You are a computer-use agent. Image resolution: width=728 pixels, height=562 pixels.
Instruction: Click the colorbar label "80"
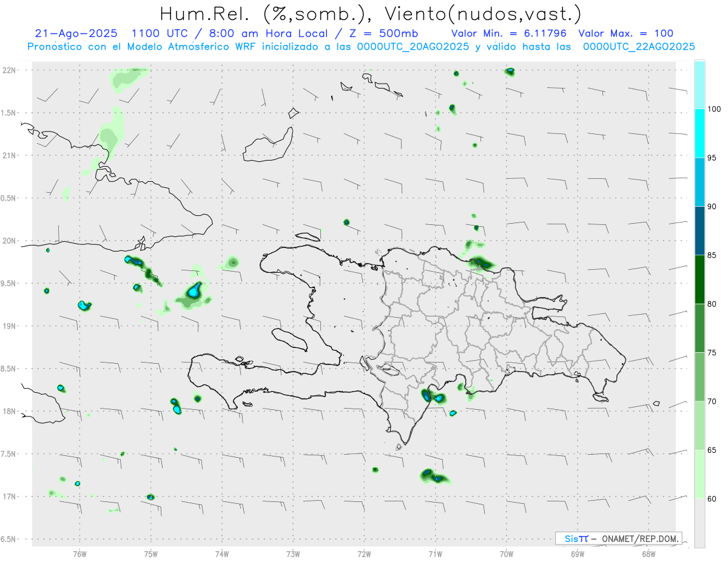pos(713,304)
